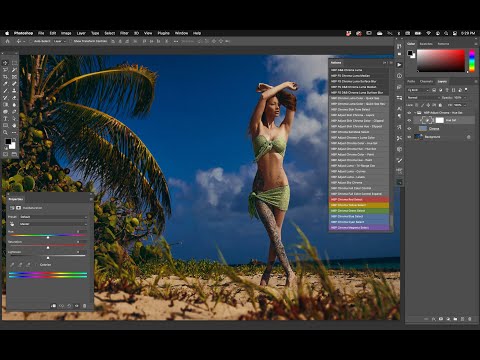
Task: Click the Eyedropper tool
Action: pyautogui.click(x=5, y=84)
